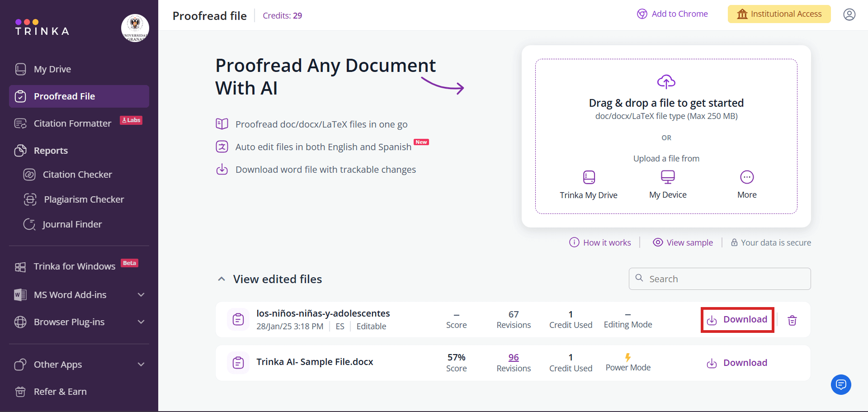The height and width of the screenshot is (412, 868).
Task: Click the Citation Formatter sidebar icon
Action: click(20, 123)
